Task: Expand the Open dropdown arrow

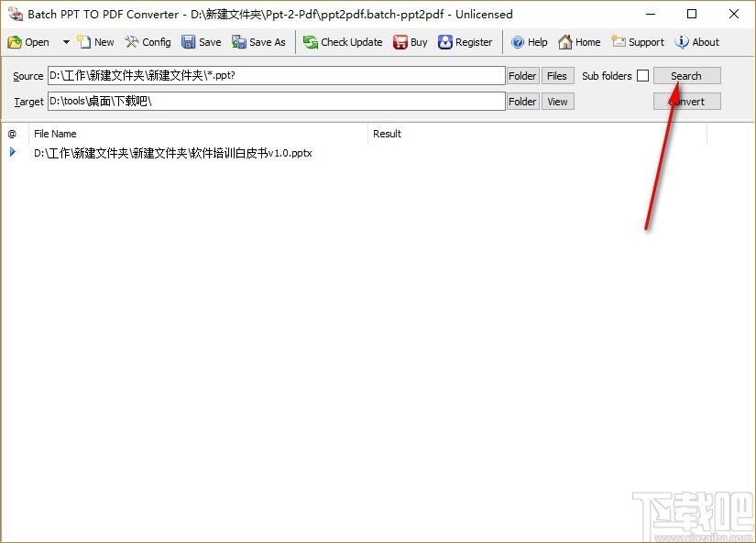Action: (66, 42)
